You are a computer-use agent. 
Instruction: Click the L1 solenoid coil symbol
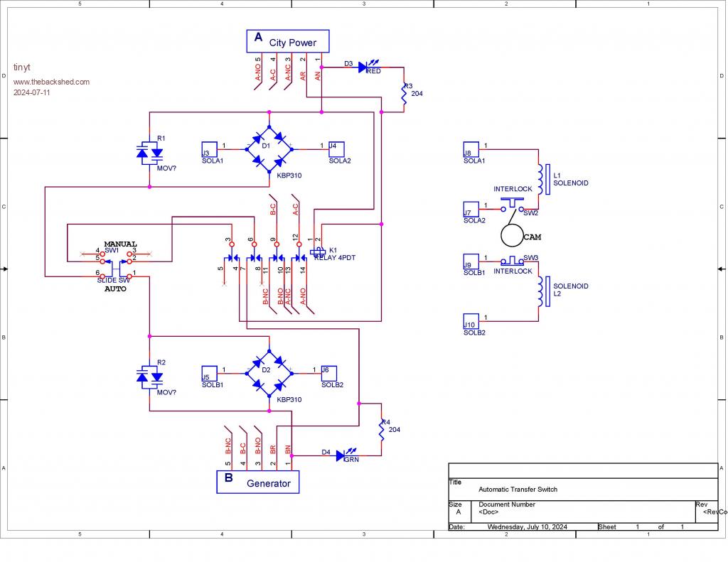pos(540,180)
